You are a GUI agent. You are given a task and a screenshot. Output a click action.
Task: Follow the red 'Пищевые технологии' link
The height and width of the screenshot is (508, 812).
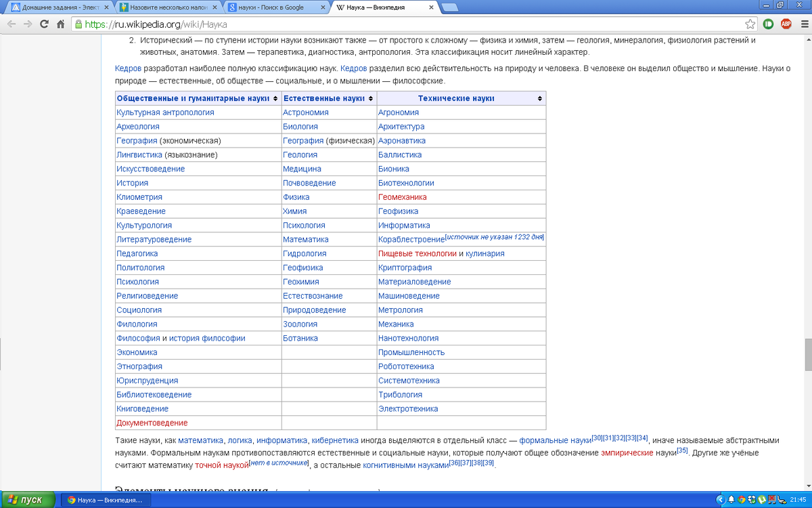pyautogui.click(x=418, y=254)
